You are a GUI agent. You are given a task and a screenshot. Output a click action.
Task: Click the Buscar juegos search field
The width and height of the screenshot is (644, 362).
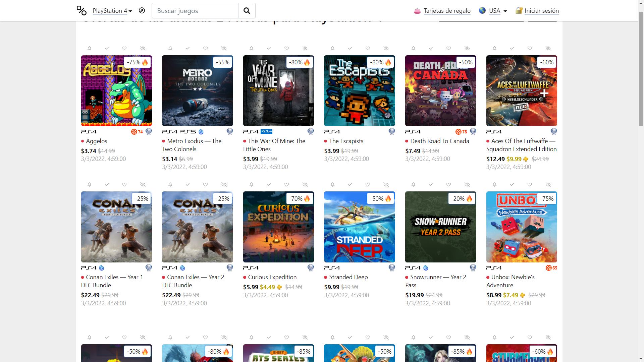pos(195,11)
